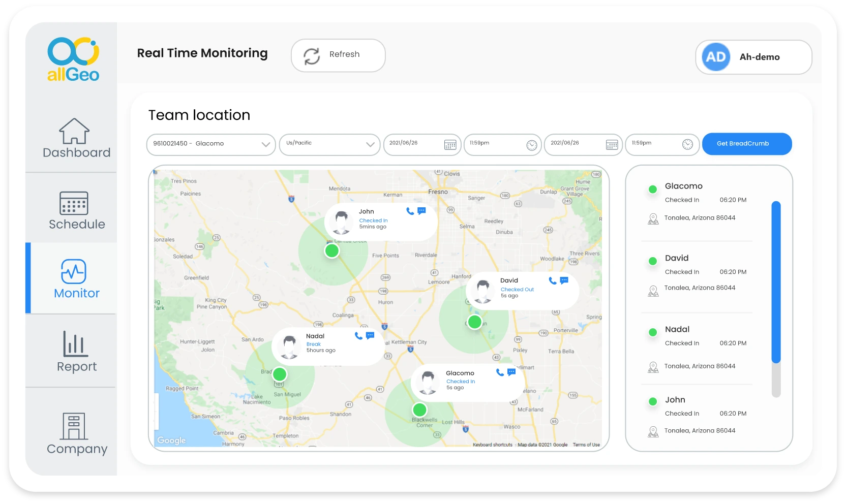Click the refresh circular arrows icon
This screenshot has width=846, height=504.
point(312,55)
